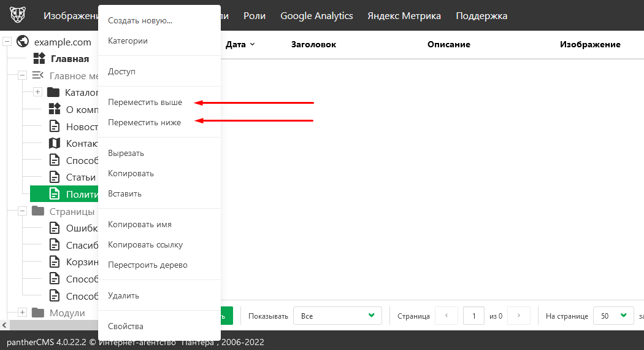The image size is (644, 350).
Task: Click the dashboard icon next to Главная
Action: [x=39, y=59]
